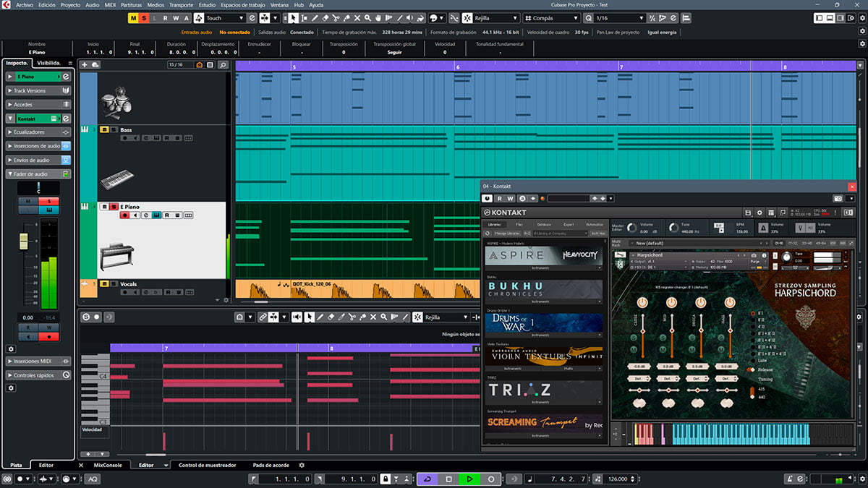Image resolution: width=868 pixels, height=488 pixels.
Task: Select the Split scissors tool in main toolbar
Action: tap(336, 17)
